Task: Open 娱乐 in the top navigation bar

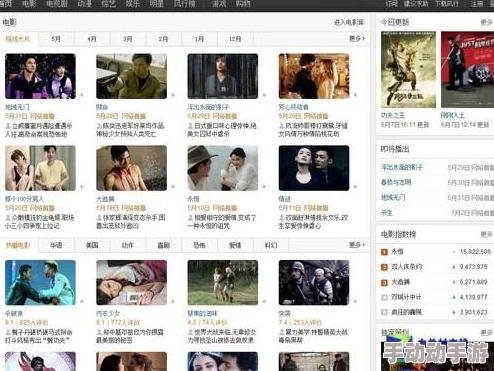Action: click(x=133, y=4)
